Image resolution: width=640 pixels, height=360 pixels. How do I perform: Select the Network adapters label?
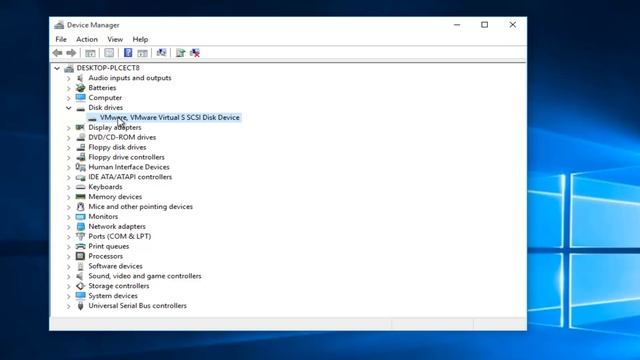(x=117, y=227)
